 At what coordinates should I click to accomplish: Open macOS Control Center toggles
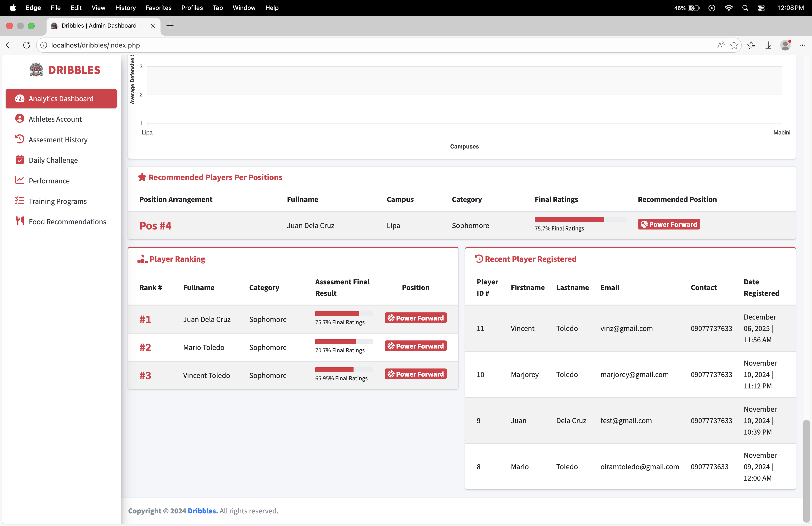click(x=761, y=8)
